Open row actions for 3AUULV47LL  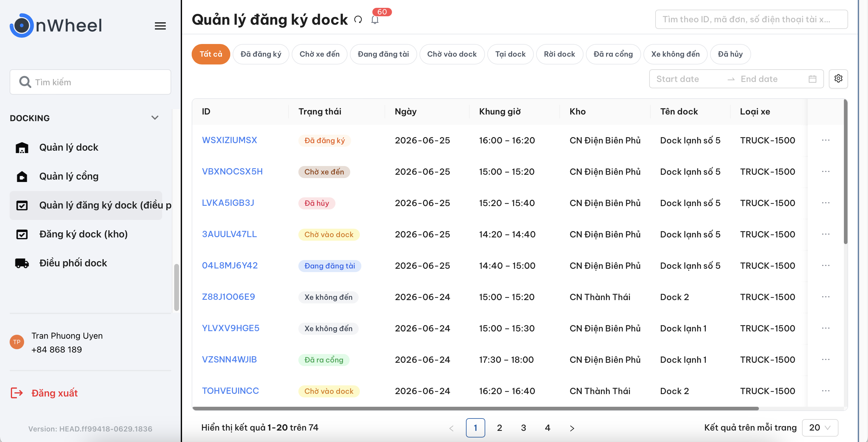click(825, 234)
